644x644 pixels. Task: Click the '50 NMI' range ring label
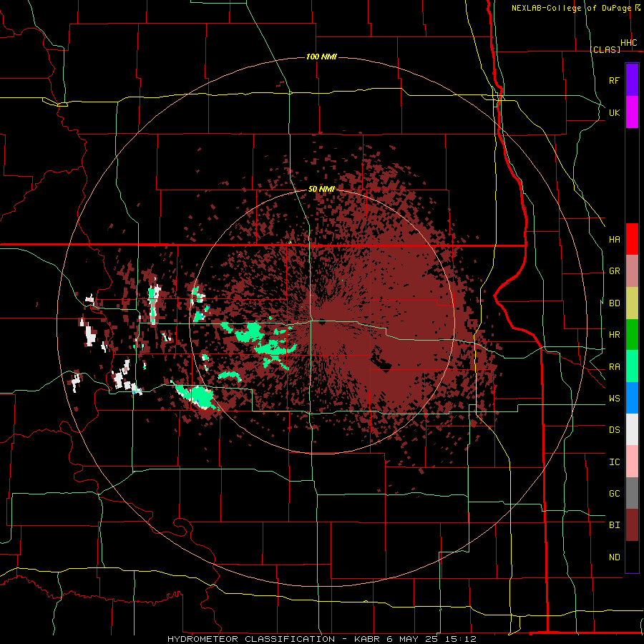321,190
